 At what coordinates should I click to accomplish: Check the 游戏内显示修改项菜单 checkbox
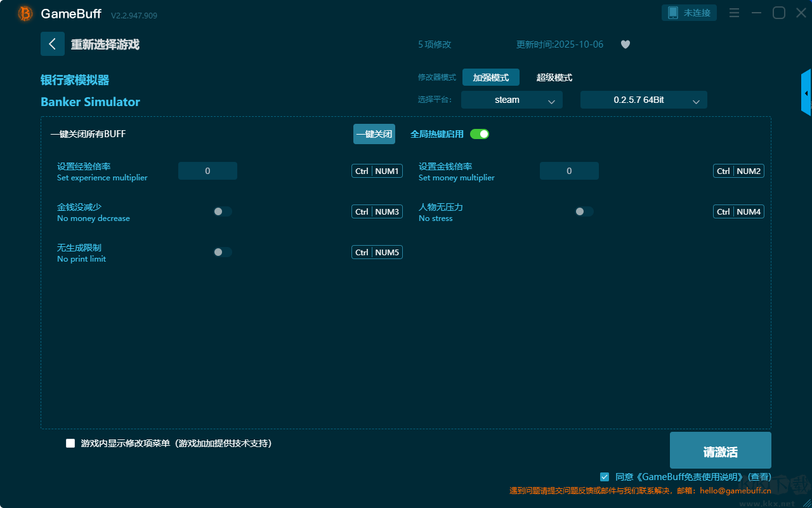click(x=70, y=443)
